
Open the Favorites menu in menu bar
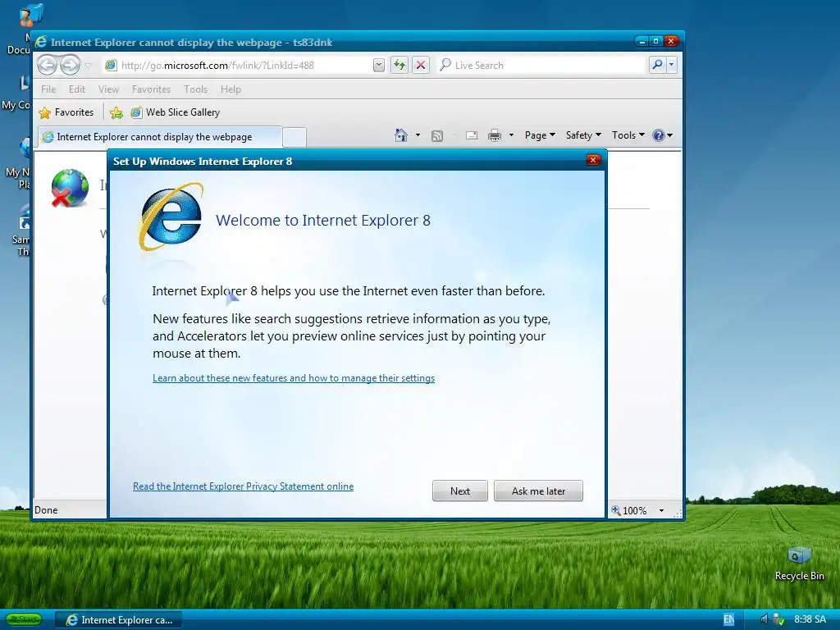[x=151, y=89]
